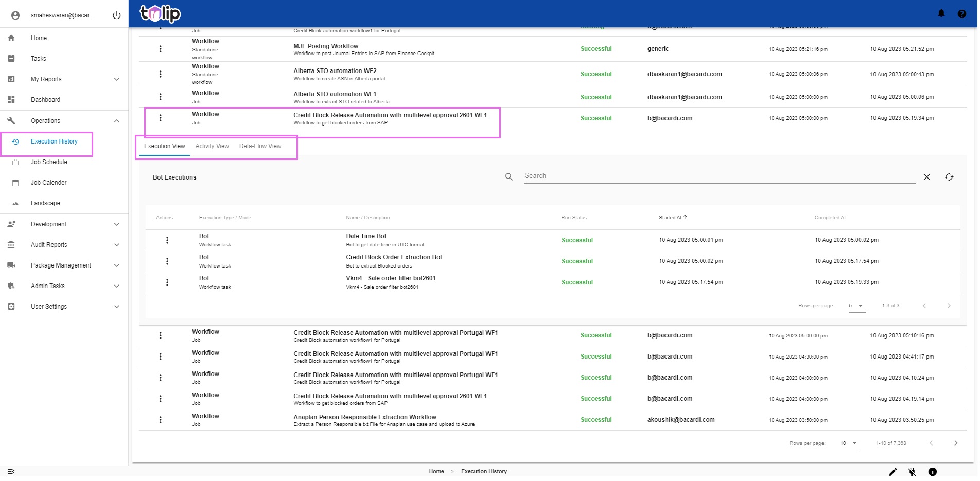Click the Execution Type / Mode column header

coord(225,218)
